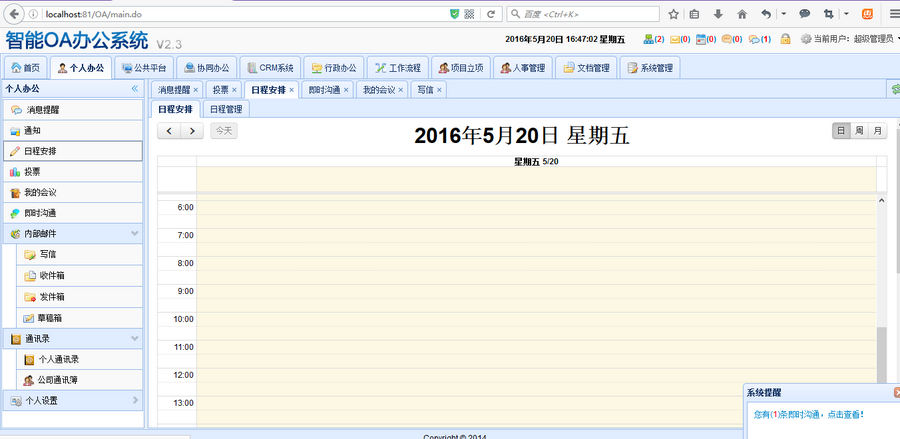The width and height of the screenshot is (900, 439).
Task: Open 消息提醒 in the sidebar
Action: [72, 110]
